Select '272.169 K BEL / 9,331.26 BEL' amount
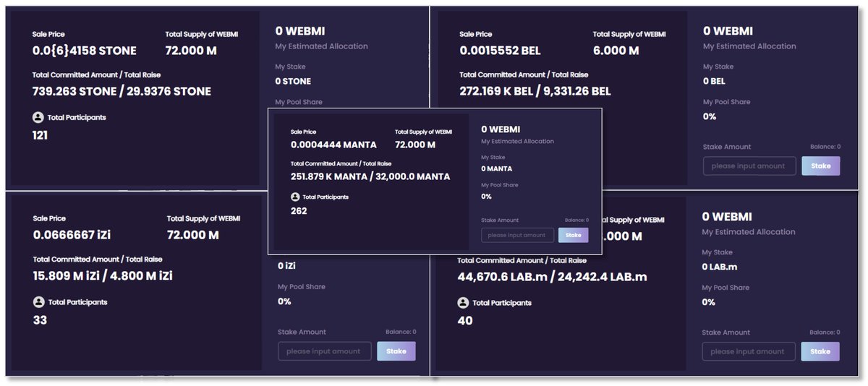 [x=535, y=91]
